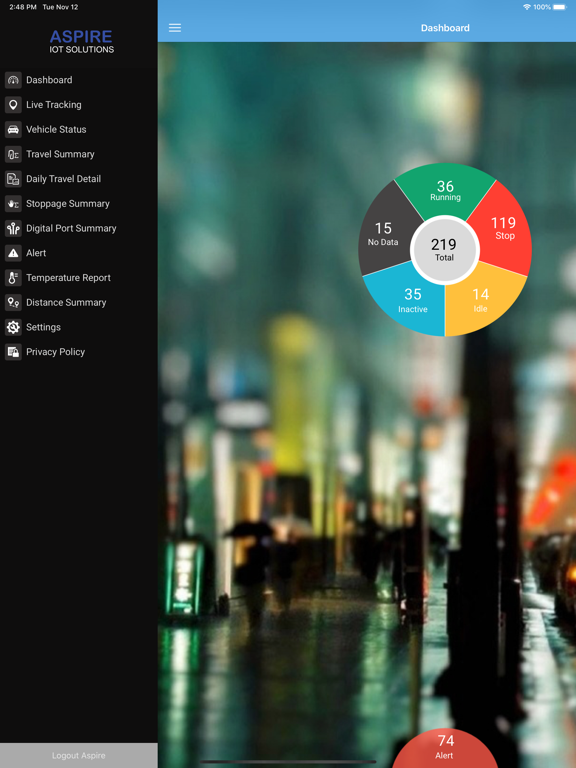Image resolution: width=576 pixels, height=768 pixels.
Task: Click the Settings gear icon
Action: (x=13, y=327)
